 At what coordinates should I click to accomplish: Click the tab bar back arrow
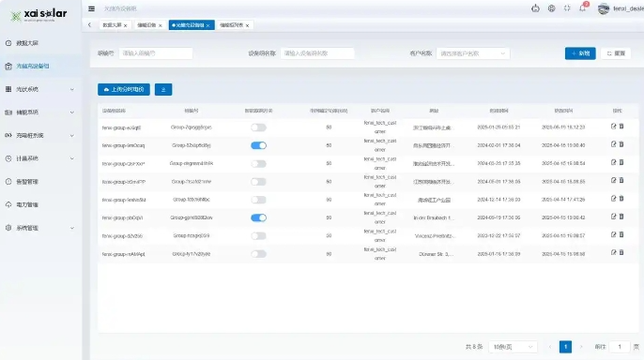pyautogui.click(x=89, y=25)
